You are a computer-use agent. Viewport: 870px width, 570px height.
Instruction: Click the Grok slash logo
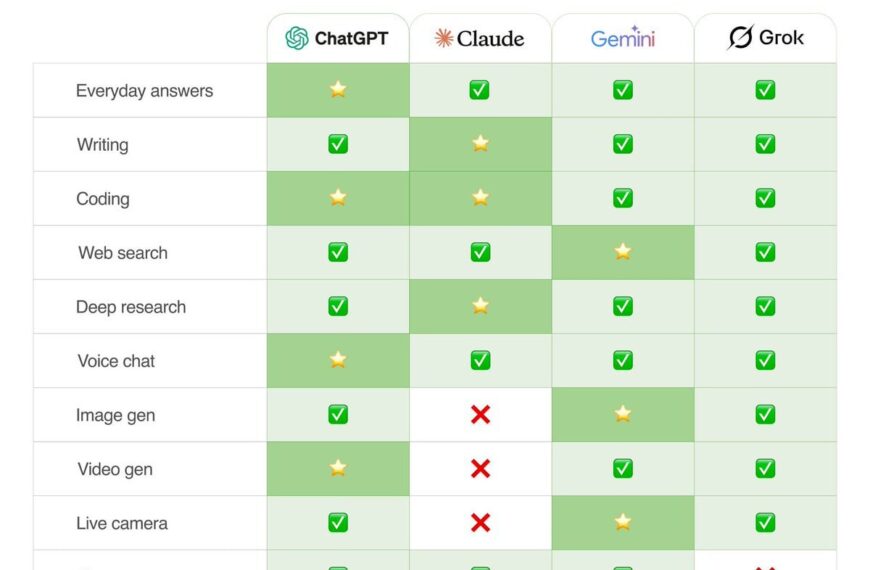(x=740, y=39)
